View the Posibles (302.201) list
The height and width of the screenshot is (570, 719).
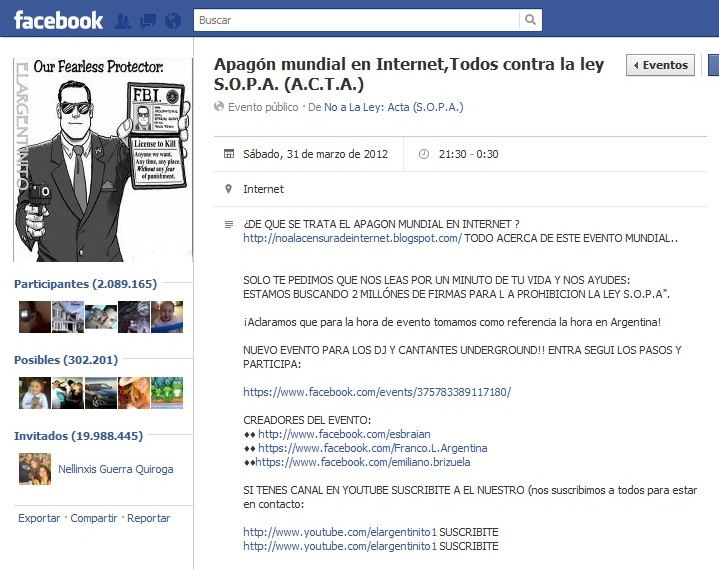point(66,360)
